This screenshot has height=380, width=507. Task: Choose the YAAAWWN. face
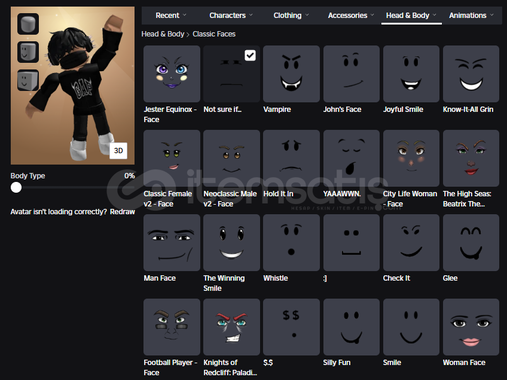351,158
